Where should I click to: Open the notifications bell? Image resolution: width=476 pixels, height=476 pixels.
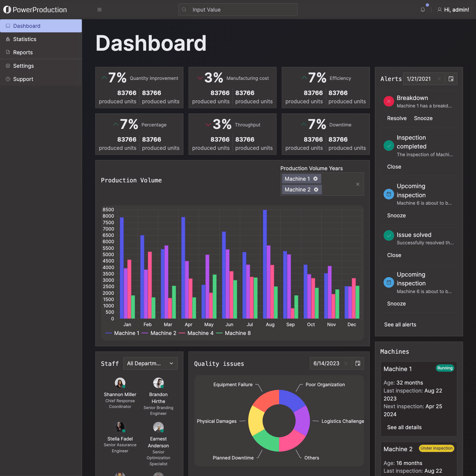click(x=423, y=10)
